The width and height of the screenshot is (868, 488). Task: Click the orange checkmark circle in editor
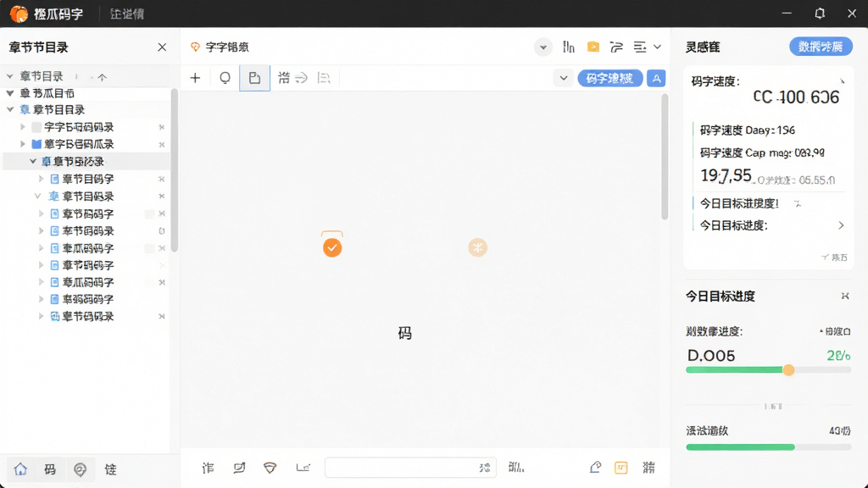click(332, 247)
